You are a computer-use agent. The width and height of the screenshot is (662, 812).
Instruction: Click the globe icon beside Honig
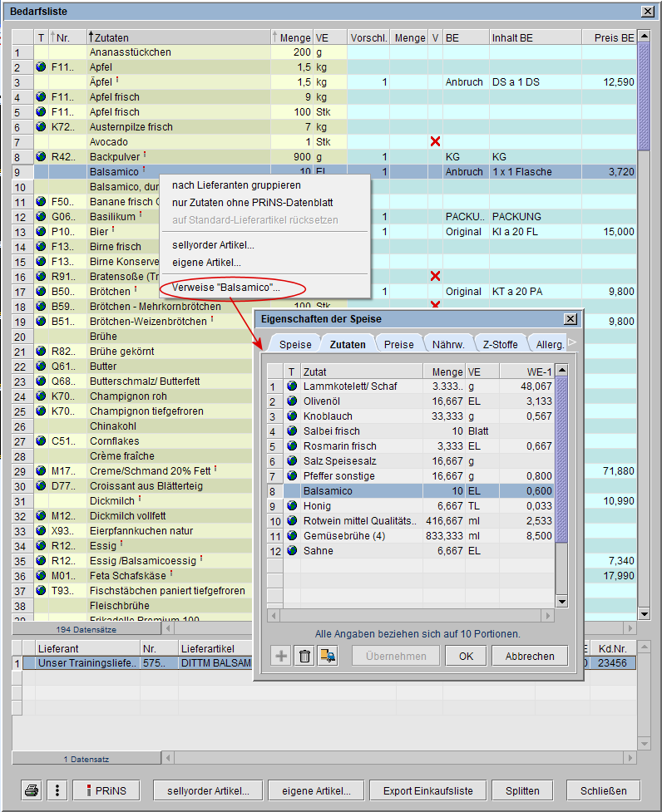[292, 506]
